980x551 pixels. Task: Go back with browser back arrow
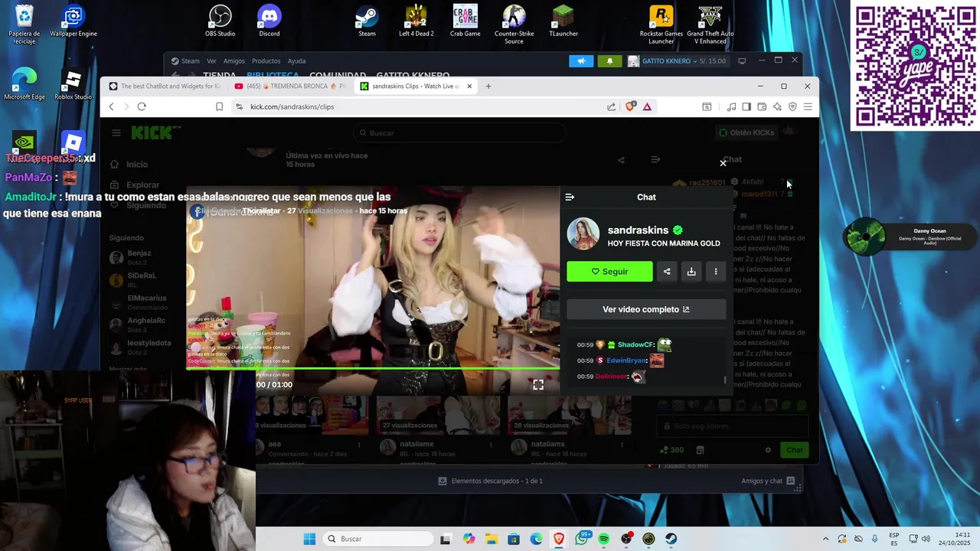pos(112,107)
